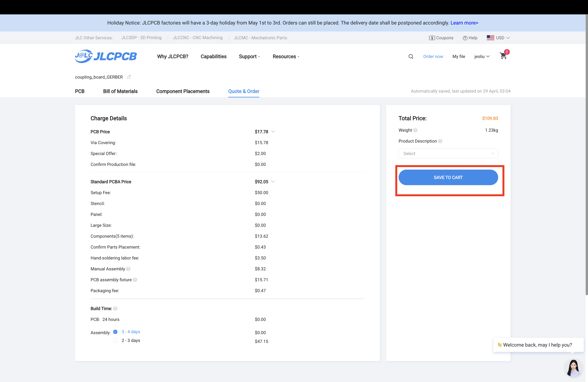This screenshot has width=588, height=382.
Task: Click the Stencil fee label
Action: 98,203
